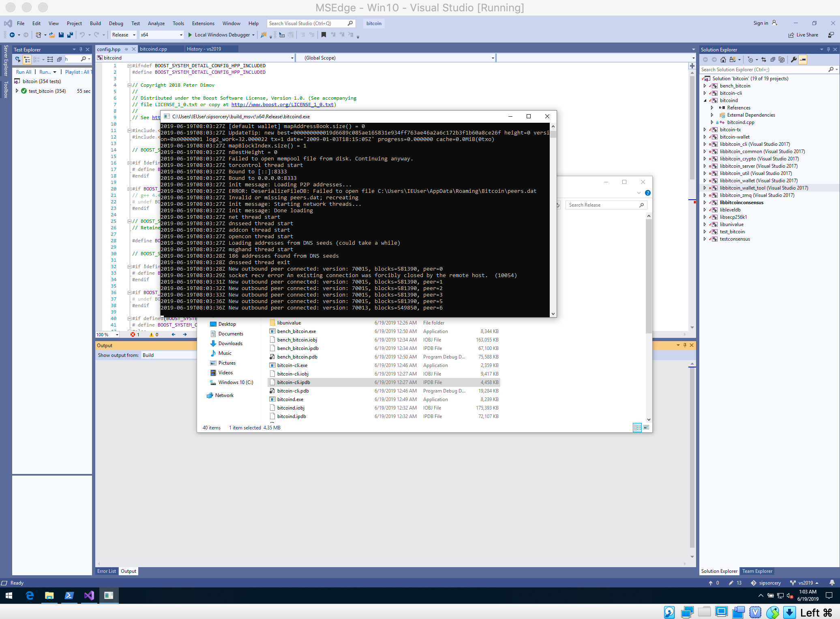The image size is (840, 619).
Task: Click the Save All toolbar icon
Action: click(x=70, y=35)
